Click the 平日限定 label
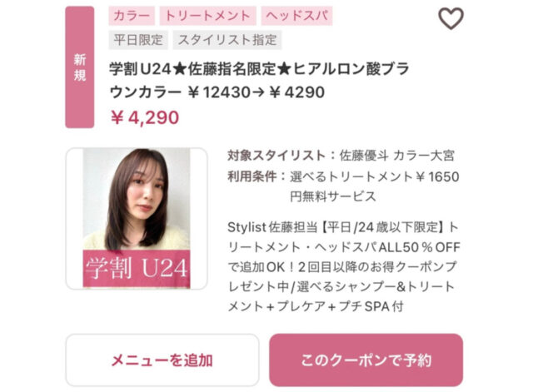Image resolution: width=533 pixels, height=392 pixels. pos(138,40)
